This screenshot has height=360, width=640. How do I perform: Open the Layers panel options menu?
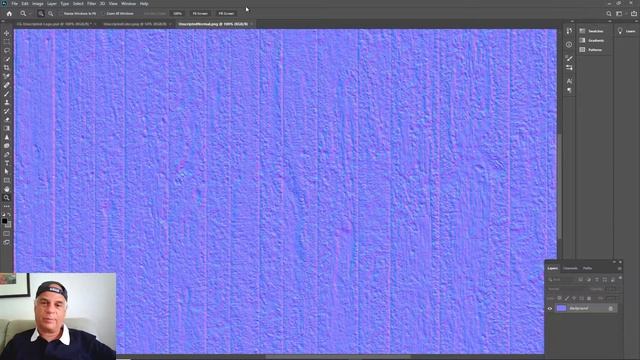620,269
